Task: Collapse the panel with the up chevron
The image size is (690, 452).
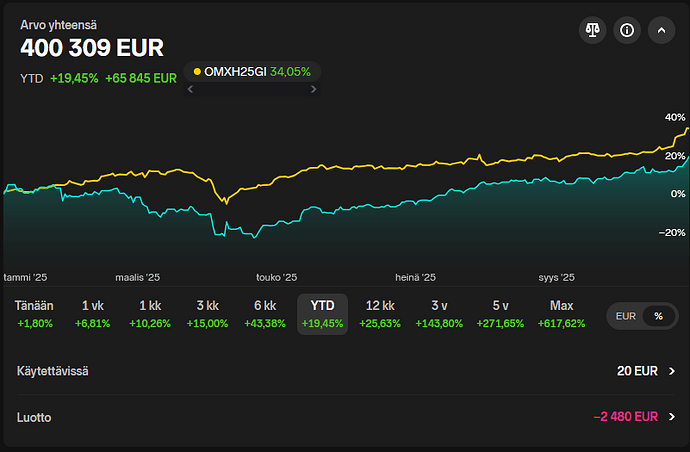Action: pyautogui.click(x=660, y=30)
